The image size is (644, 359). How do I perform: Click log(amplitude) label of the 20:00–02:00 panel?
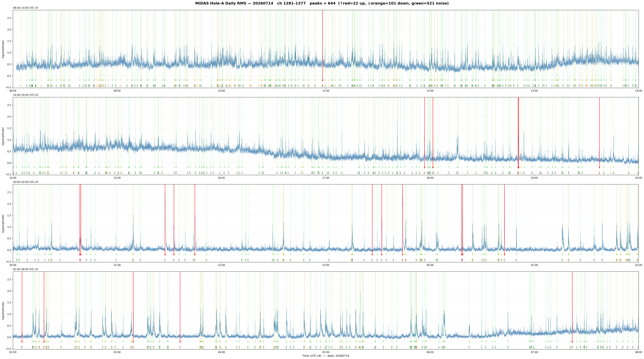click(x=3, y=223)
